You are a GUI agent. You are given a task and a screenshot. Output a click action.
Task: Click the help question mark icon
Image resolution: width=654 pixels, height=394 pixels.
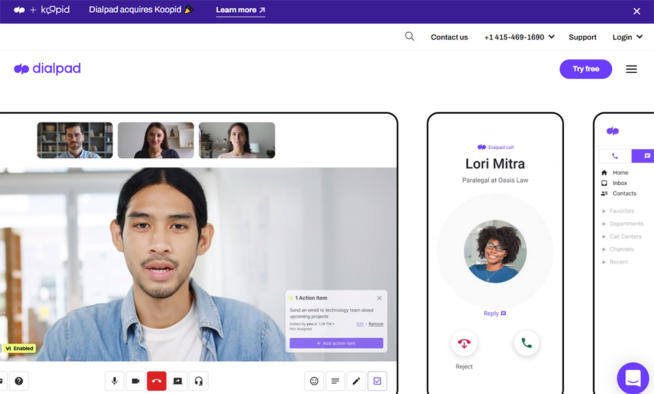19,381
